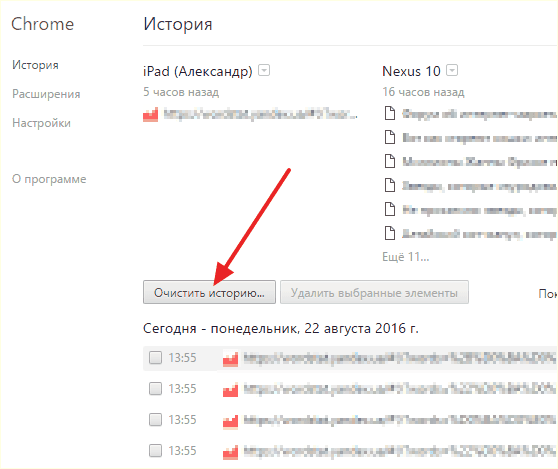This screenshot has height=469, width=558.
Task: Click the favicon of first 13:55 entry
Action: [x=231, y=359]
